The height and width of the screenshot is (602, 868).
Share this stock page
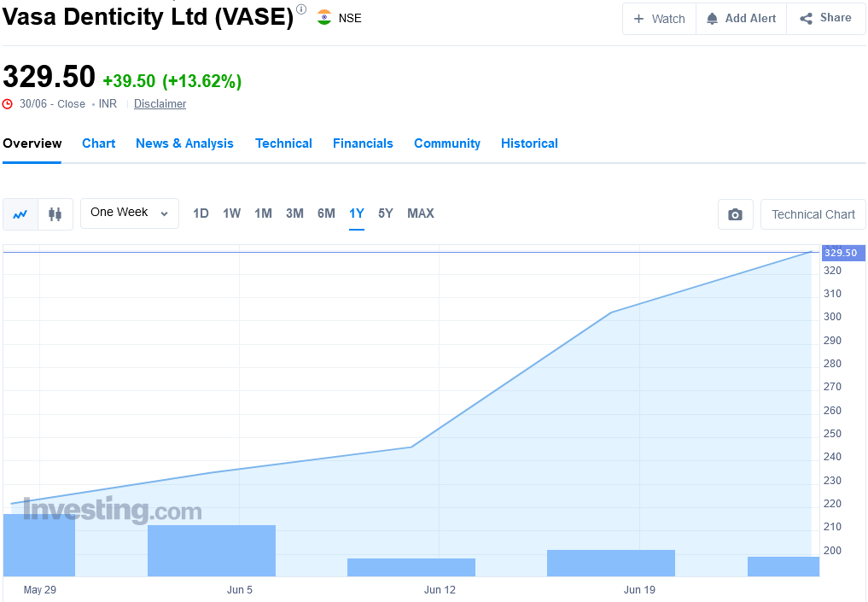coord(825,18)
